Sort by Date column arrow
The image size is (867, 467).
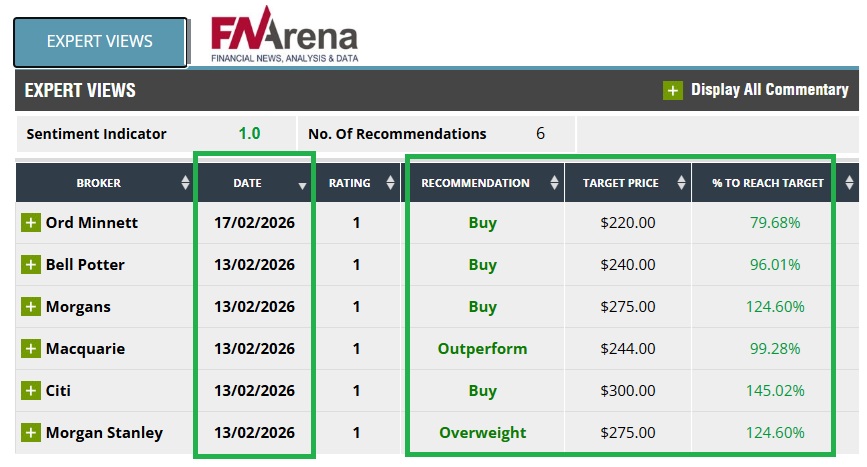pos(302,185)
